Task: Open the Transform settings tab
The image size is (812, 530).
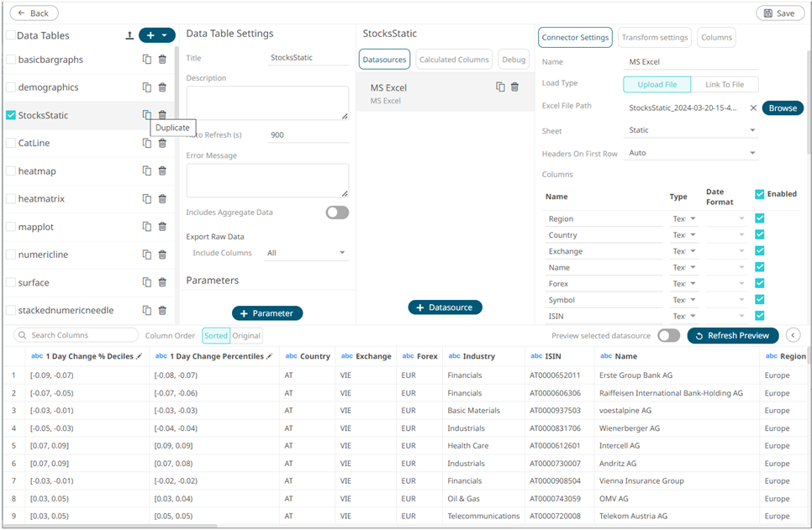Action: coord(655,37)
